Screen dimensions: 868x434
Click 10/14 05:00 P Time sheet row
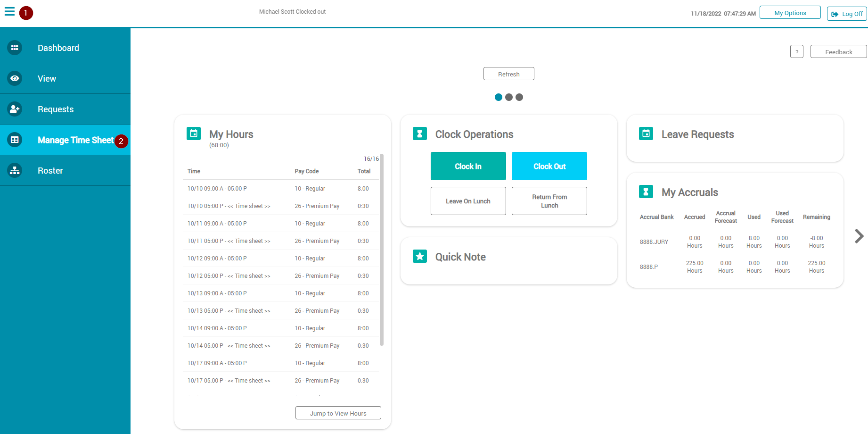coord(281,345)
